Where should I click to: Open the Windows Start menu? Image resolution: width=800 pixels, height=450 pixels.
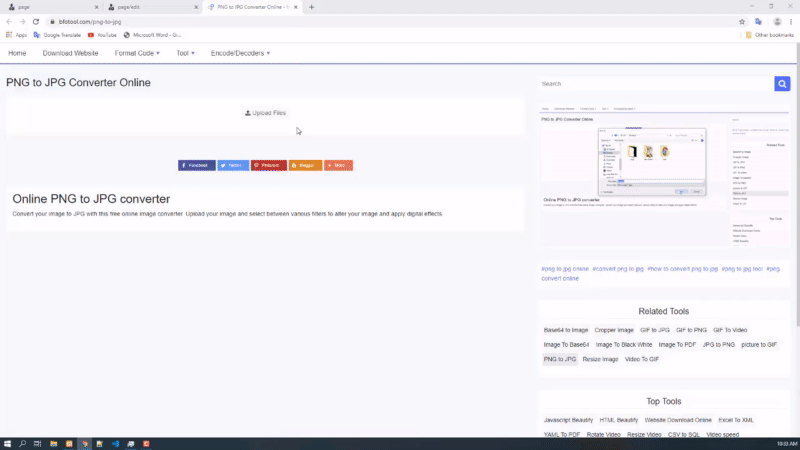tap(7, 443)
